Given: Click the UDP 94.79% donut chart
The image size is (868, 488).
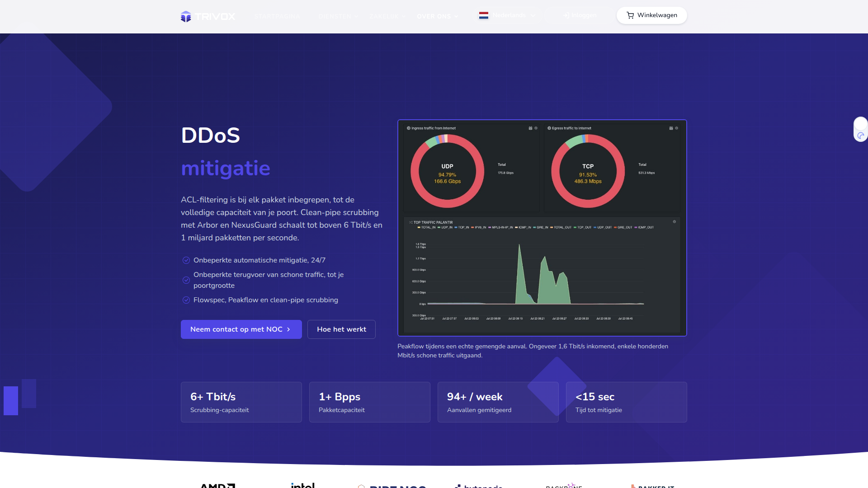Looking at the screenshot, I should tap(447, 171).
